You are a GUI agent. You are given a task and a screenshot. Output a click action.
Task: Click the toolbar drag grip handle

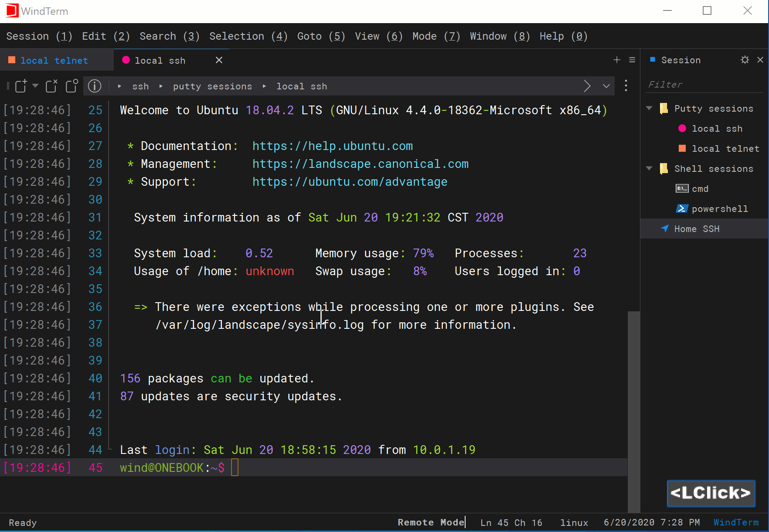pyautogui.click(x=8, y=86)
